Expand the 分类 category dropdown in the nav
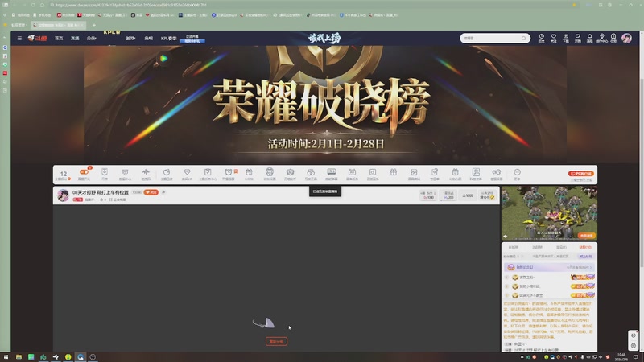 91,38
